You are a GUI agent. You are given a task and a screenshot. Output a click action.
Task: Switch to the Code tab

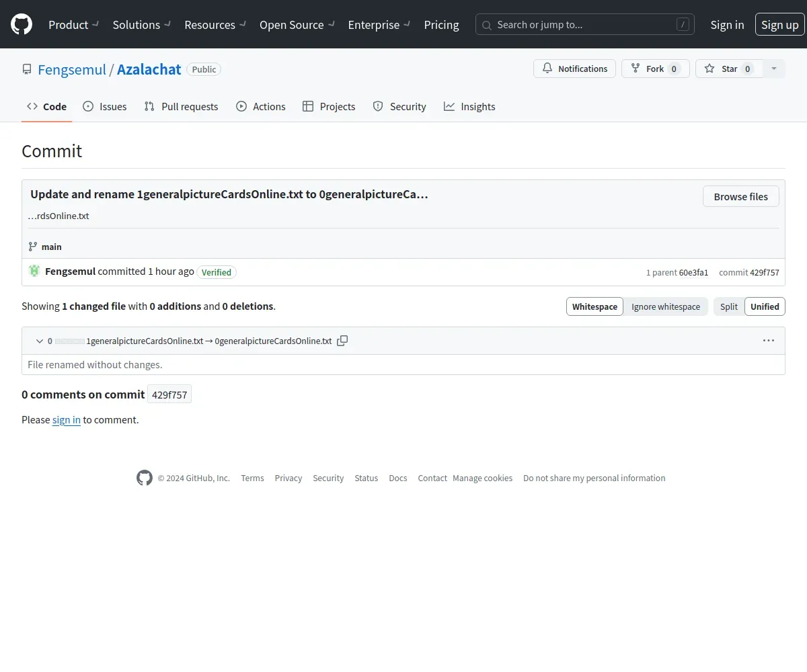[46, 106]
